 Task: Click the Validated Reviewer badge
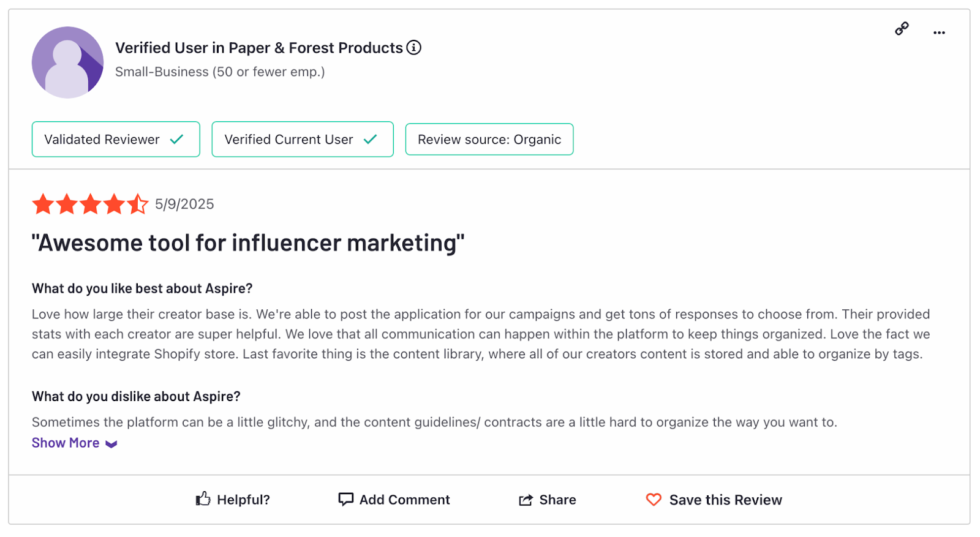coord(116,139)
